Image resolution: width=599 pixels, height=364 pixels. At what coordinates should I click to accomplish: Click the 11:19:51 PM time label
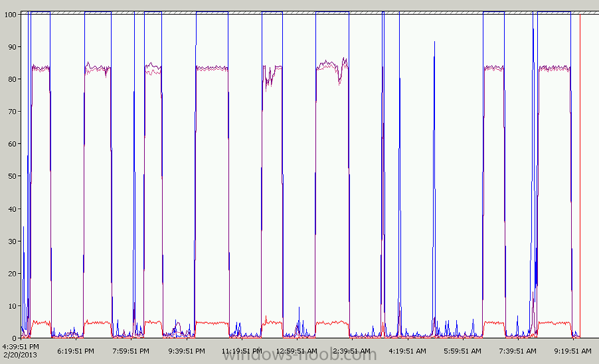(x=242, y=351)
